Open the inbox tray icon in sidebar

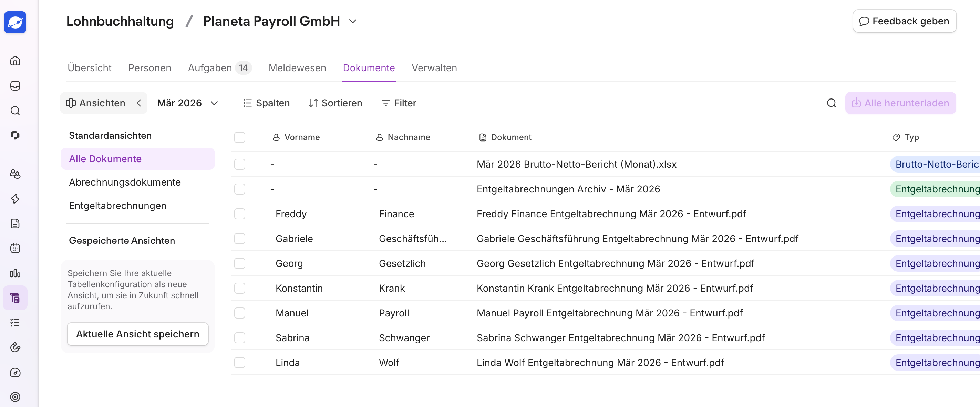pyautogui.click(x=15, y=86)
